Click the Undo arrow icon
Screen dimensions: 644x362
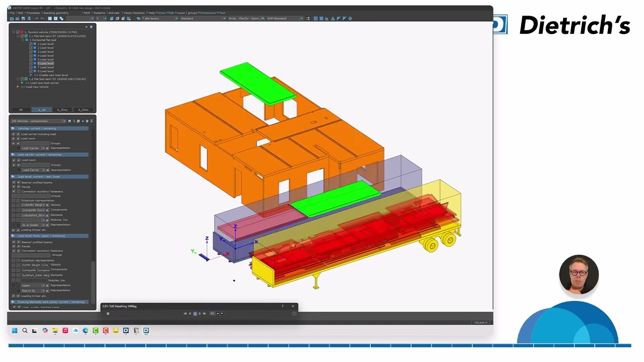37,19
